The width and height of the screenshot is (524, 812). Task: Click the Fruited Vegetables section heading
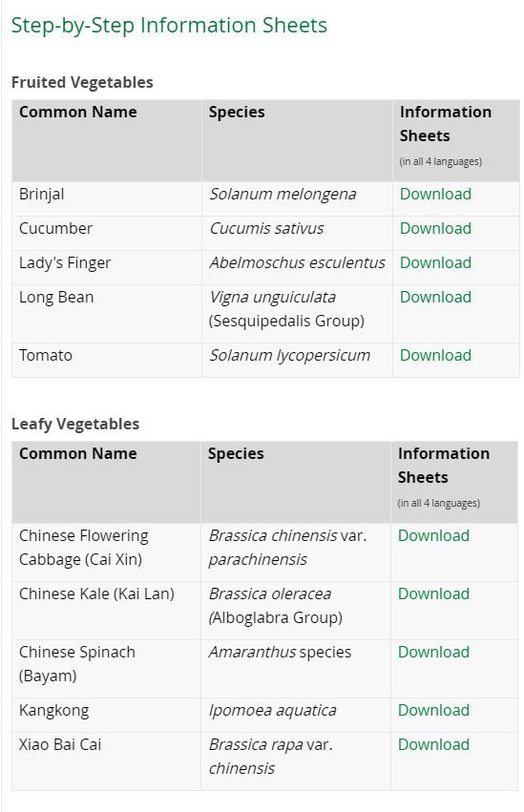pos(82,82)
